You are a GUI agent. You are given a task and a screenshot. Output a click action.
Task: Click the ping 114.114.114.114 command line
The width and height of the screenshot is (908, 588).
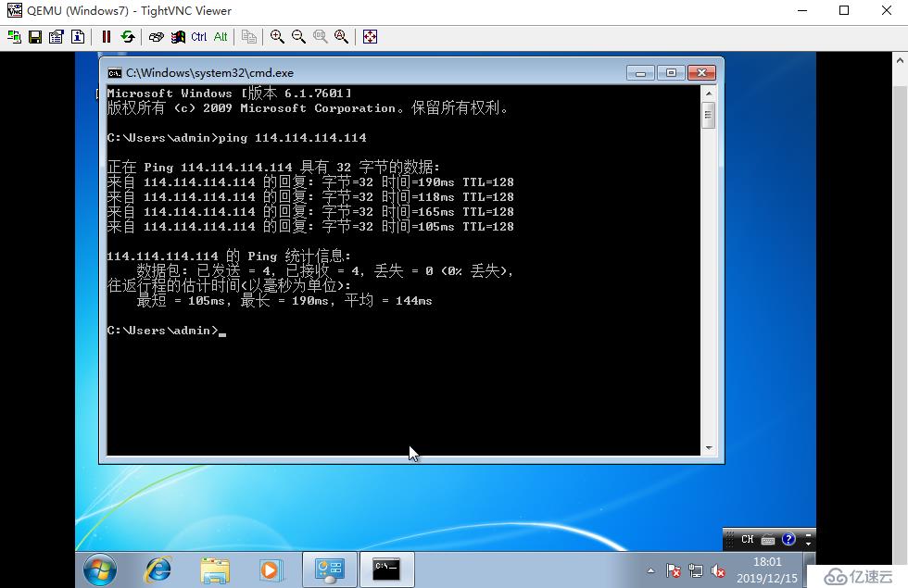click(x=237, y=138)
